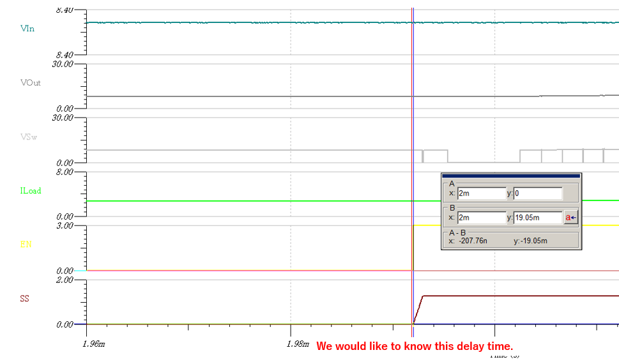
Task: Click the 2.00 SS axis maximum label
Action: pyautogui.click(x=65, y=280)
